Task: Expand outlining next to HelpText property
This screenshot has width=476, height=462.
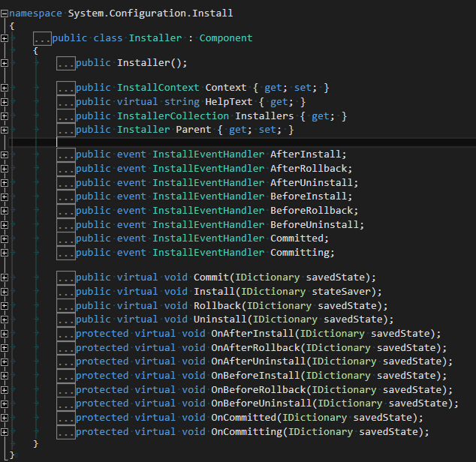Action: point(5,102)
